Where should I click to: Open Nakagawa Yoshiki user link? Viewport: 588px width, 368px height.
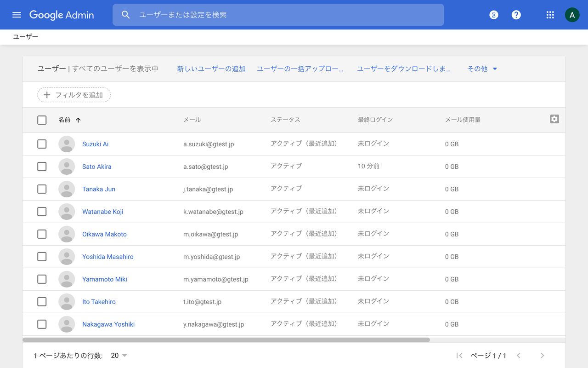tap(108, 324)
